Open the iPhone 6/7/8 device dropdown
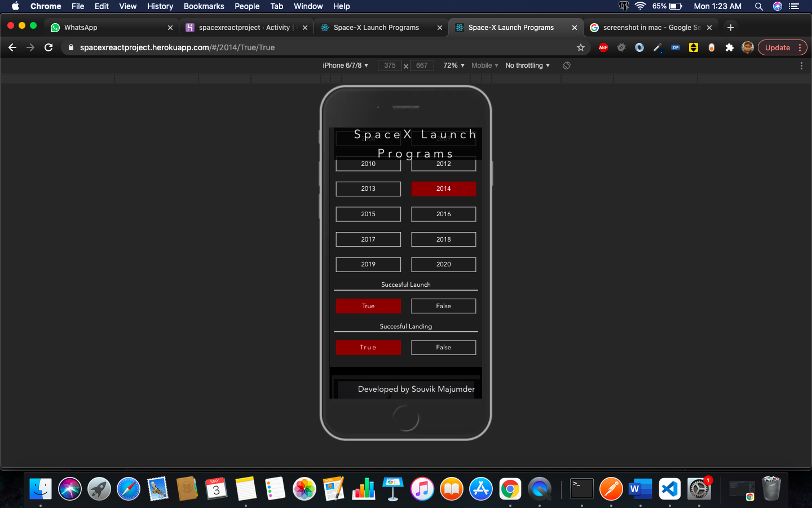The width and height of the screenshot is (812, 508). (x=345, y=65)
